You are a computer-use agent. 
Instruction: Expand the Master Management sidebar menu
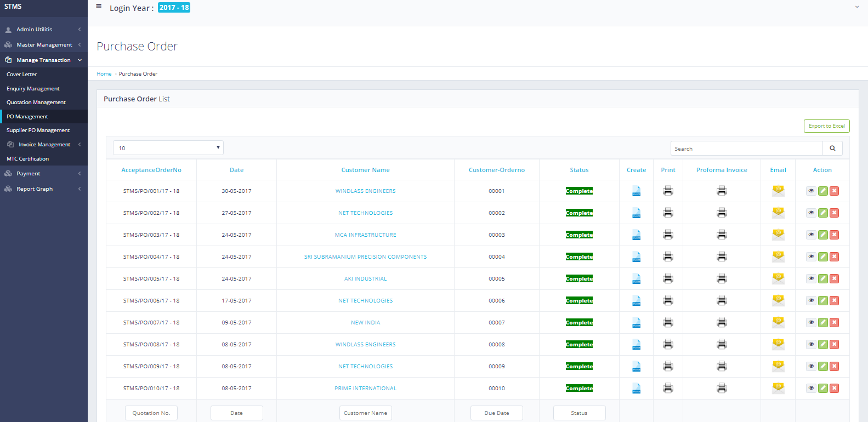click(x=44, y=45)
